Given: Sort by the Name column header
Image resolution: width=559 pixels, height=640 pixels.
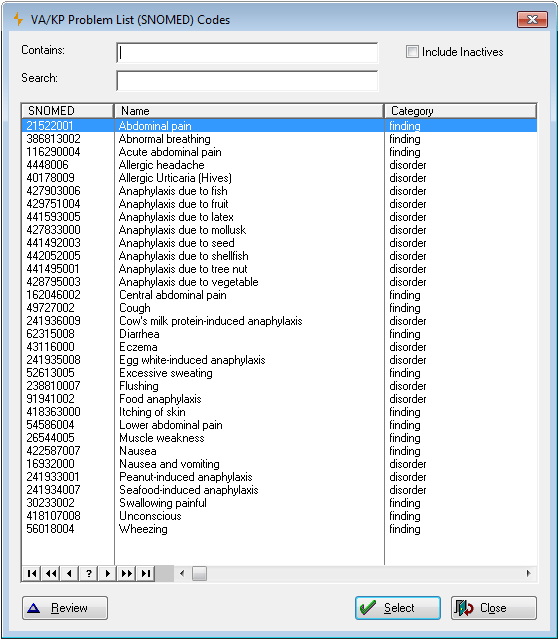Looking at the screenshot, I should [x=249, y=111].
